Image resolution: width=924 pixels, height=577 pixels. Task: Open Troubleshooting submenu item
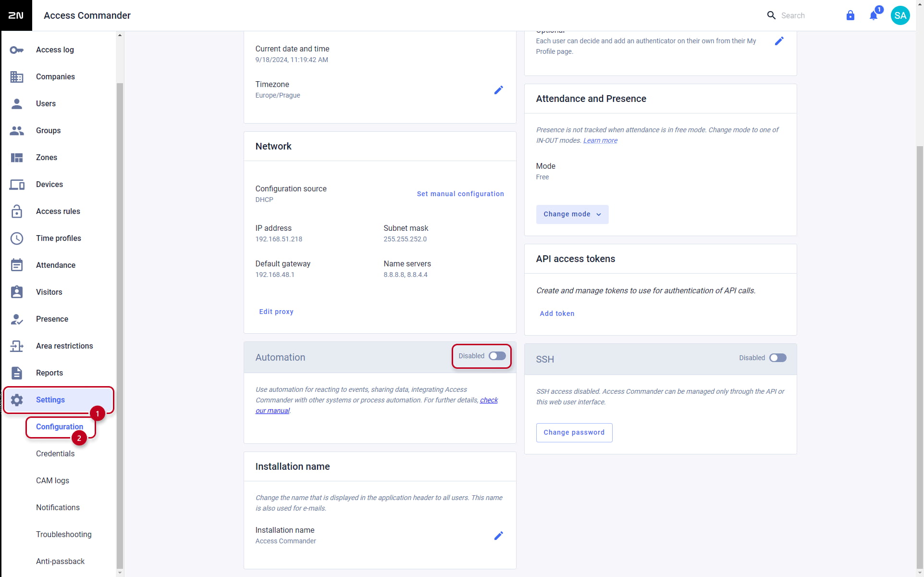pos(63,535)
